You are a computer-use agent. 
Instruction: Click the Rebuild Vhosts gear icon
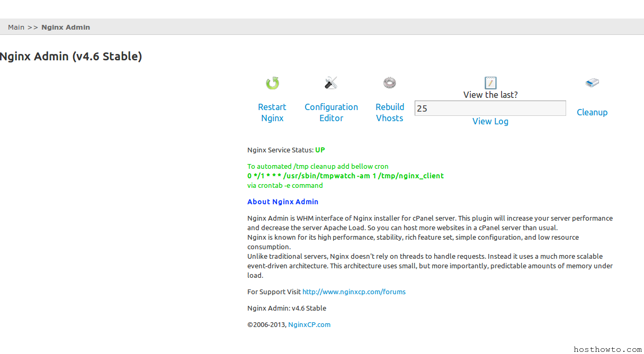coord(390,83)
